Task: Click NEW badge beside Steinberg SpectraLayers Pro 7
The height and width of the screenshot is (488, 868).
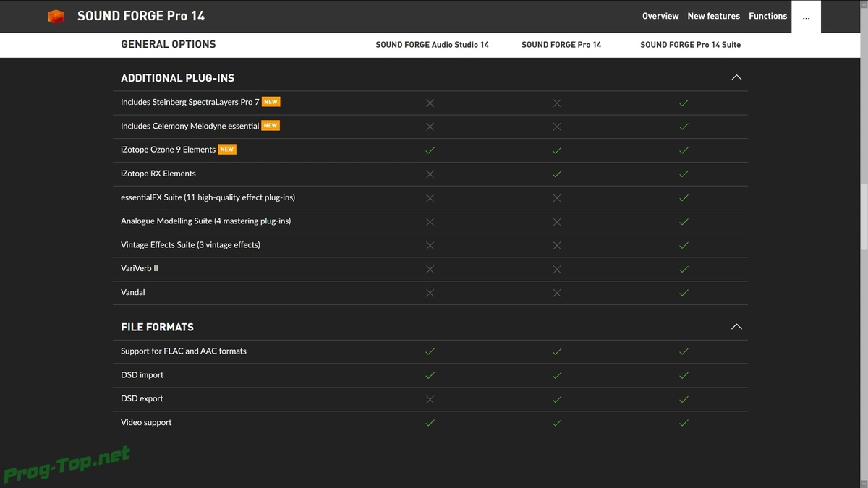Action: (271, 102)
